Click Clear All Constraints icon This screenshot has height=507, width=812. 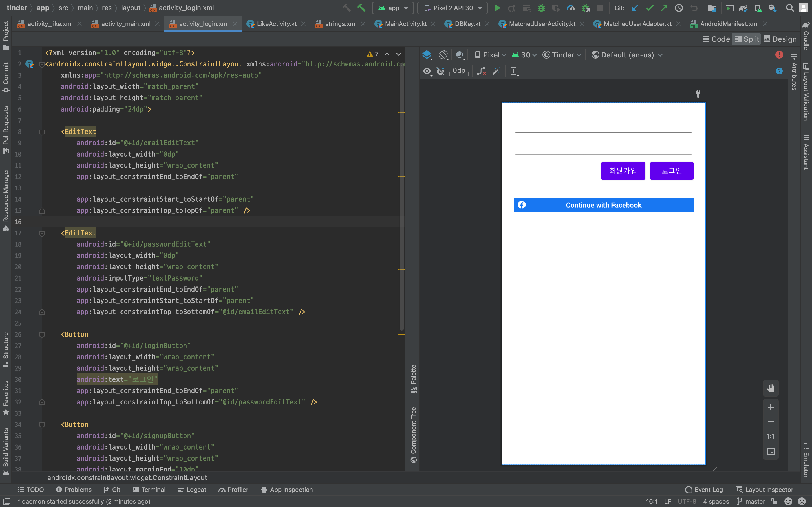(482, 71)
